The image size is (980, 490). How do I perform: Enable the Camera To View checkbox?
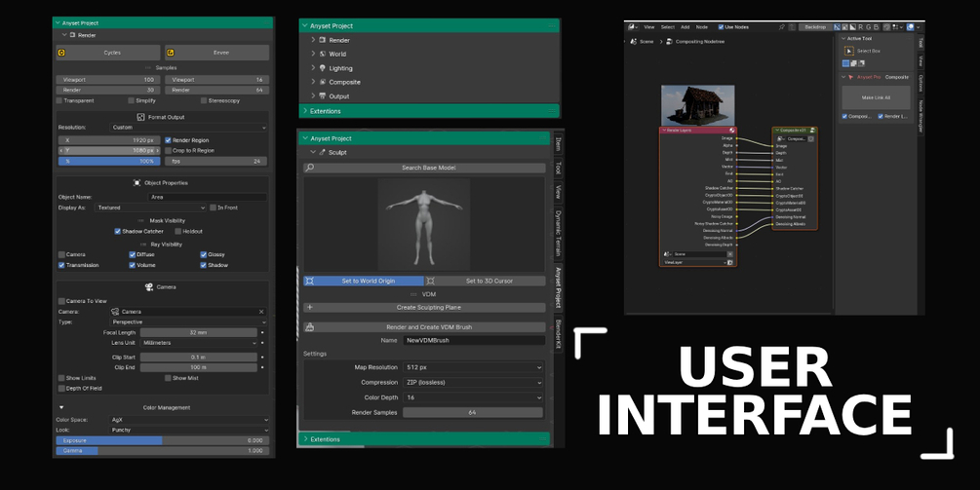tap(61, 301)
